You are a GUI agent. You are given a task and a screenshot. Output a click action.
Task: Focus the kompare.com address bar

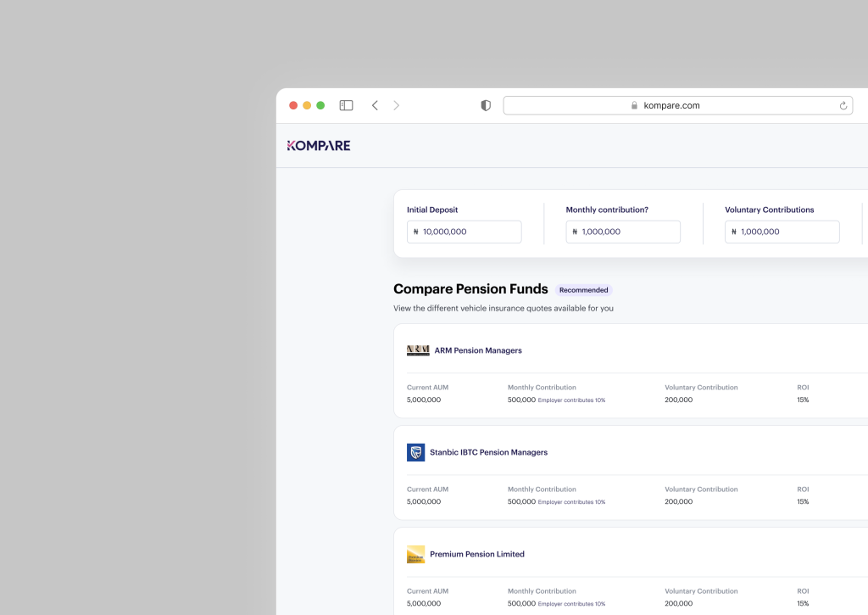tap(677, 105)
